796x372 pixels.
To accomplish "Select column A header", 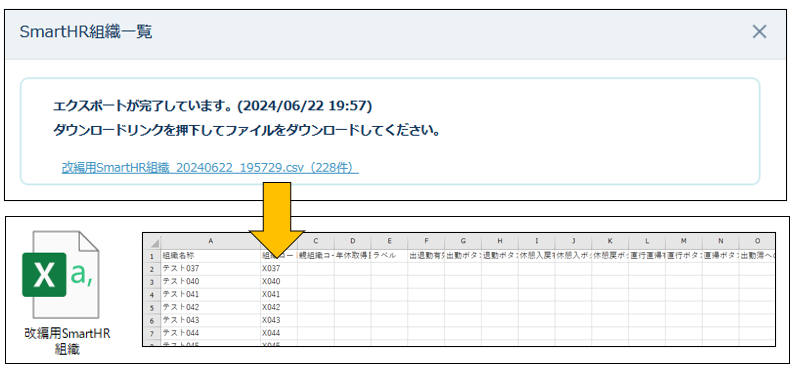I will pos(210,242).
